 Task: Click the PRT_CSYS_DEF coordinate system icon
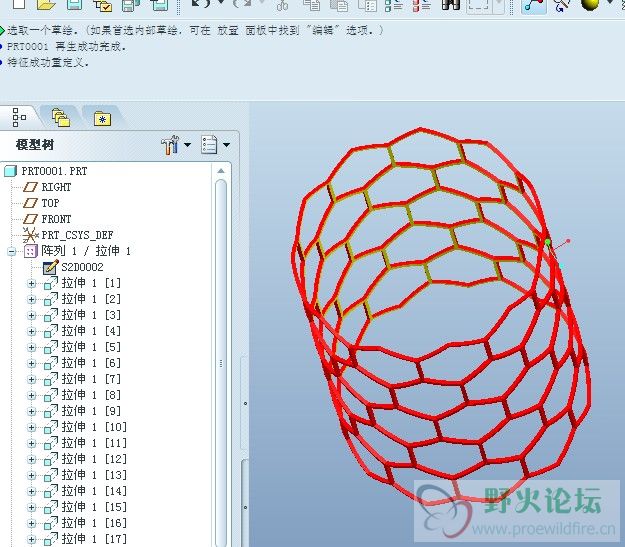30,235
